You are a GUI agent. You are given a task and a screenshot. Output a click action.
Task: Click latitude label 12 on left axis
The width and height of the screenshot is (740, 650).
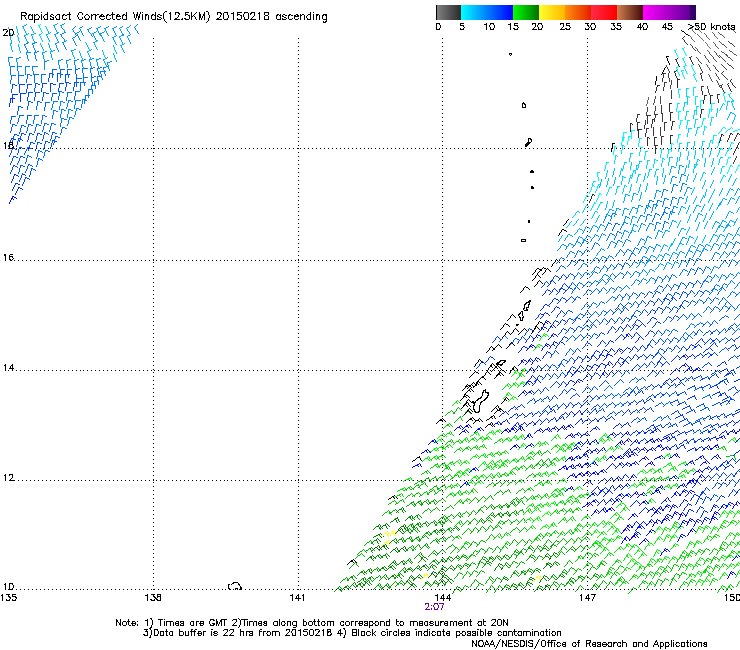pyautogui.click(x=8, y=478)
